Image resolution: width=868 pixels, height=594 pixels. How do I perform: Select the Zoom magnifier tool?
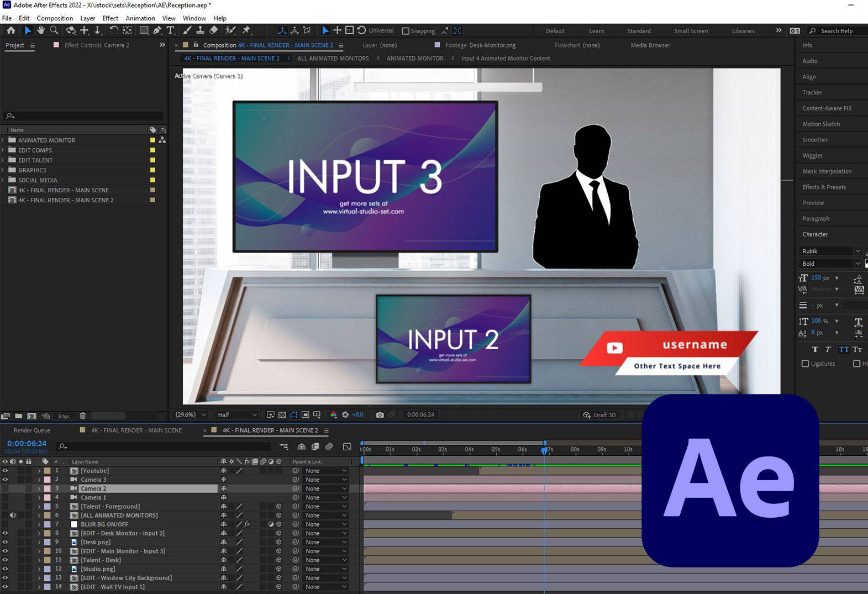[x=54, y=30]
